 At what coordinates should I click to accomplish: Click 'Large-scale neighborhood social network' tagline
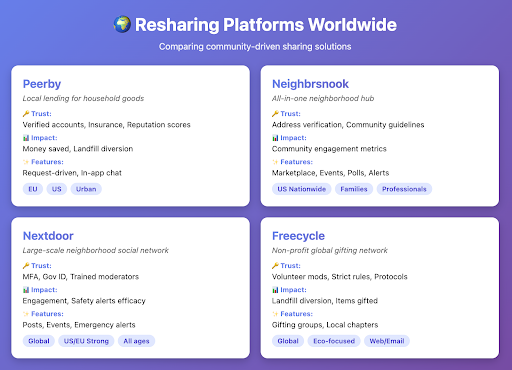96,250
